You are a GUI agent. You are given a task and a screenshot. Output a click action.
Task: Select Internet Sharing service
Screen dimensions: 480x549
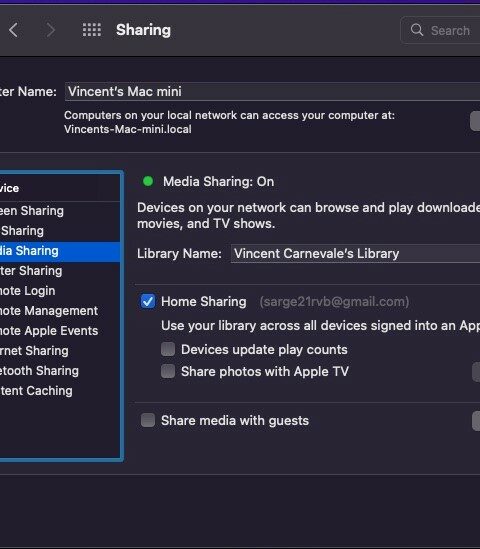point(60,351)
